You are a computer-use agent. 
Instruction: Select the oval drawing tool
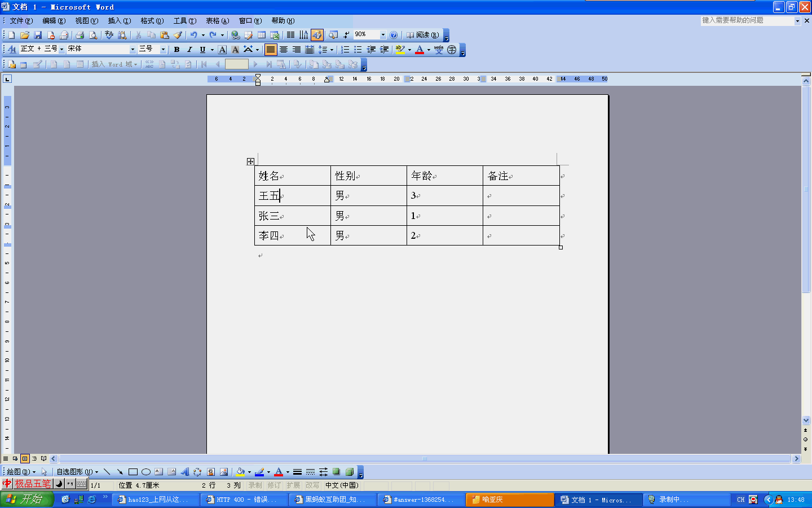pyautogui.click(x=146, y=472)
